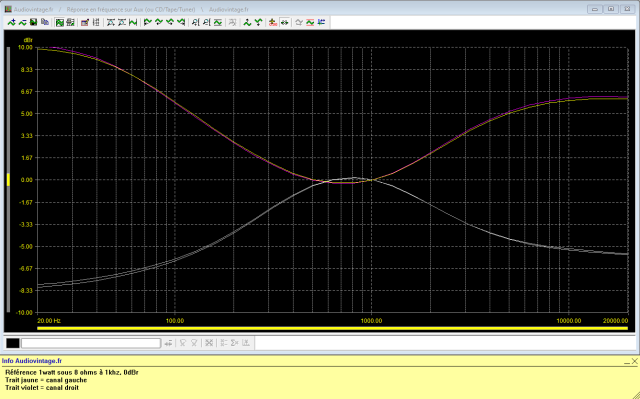Click the yellow marker on left vertical bar

tap(8, 180)
